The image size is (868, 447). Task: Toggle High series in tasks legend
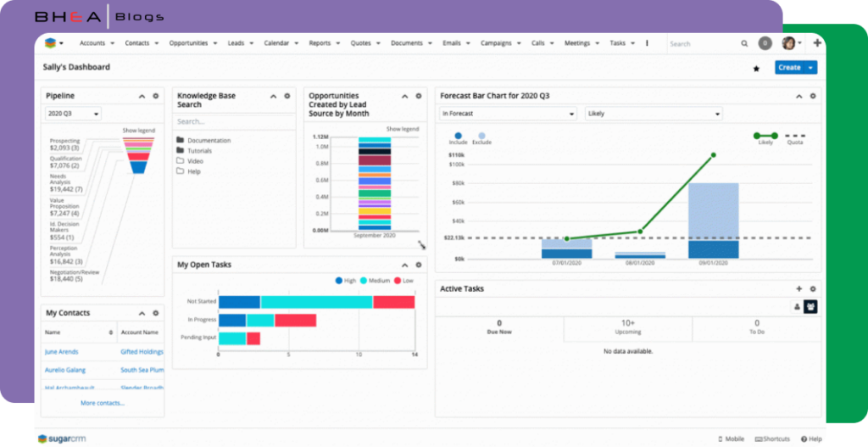pyautogui.click(x=346, y=281)
